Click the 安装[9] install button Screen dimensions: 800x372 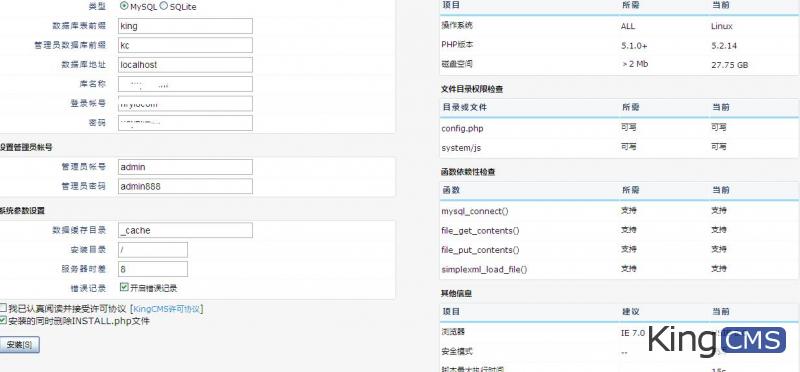pos(19,345)
